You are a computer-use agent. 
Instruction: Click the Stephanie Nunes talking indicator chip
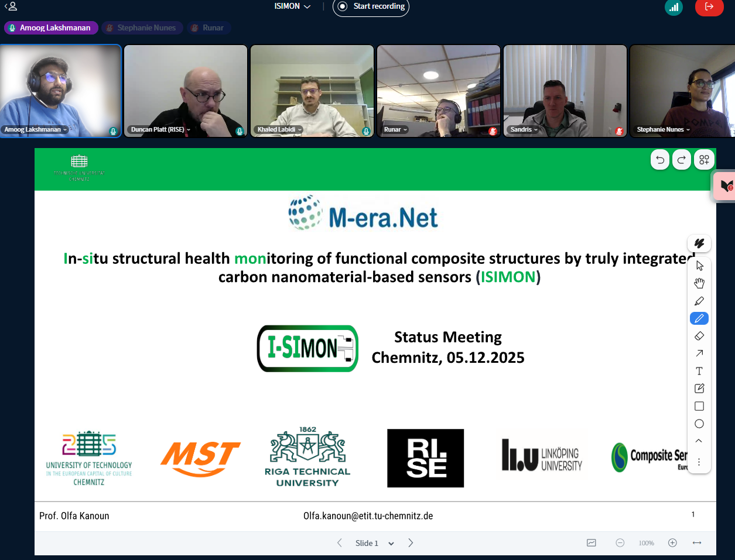tap(142, 28)
